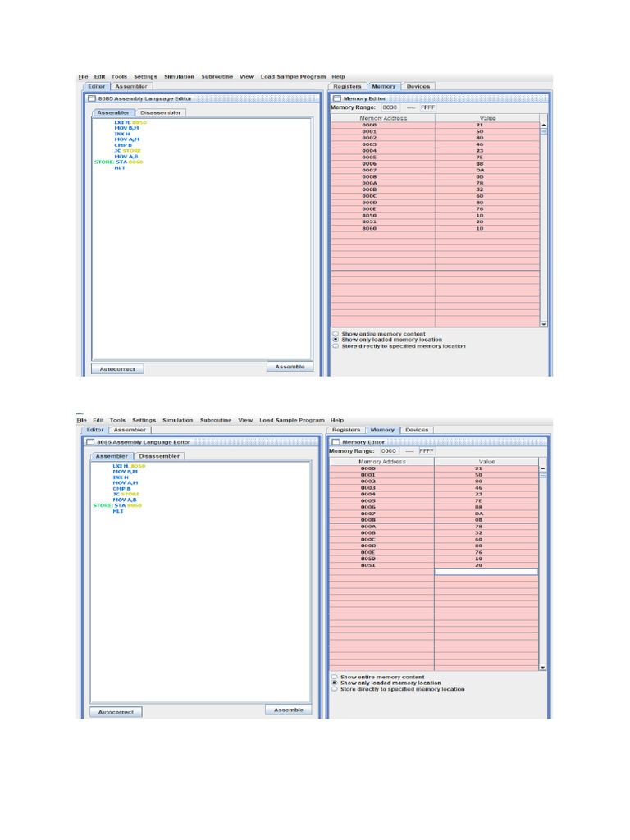Click value 10 of address 8060, top screenshot
Viewport: 630px width, 840px height.
point(479,228)
